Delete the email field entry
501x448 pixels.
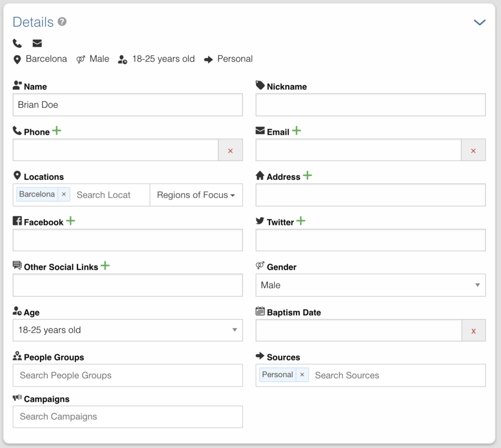coord(473,150)
